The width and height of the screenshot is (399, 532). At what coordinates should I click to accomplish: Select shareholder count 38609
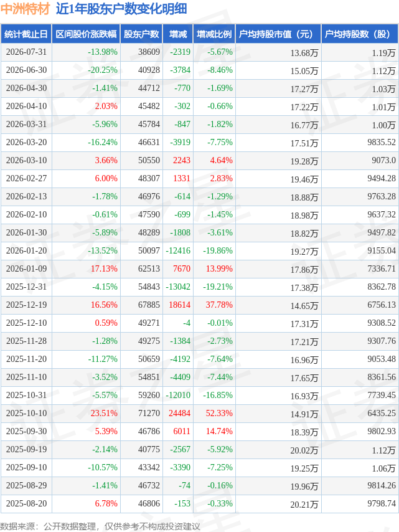[149, 52]
